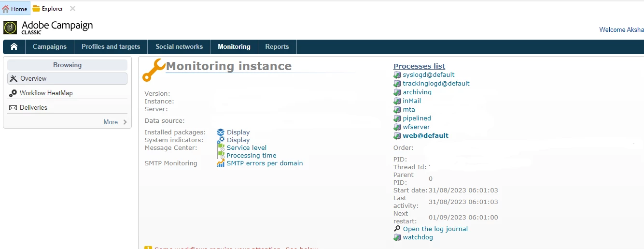The width and height of the screenshot is (644, 249).
Task: Click the Explorer tab folder icon
Action: [x=36, y=9]
